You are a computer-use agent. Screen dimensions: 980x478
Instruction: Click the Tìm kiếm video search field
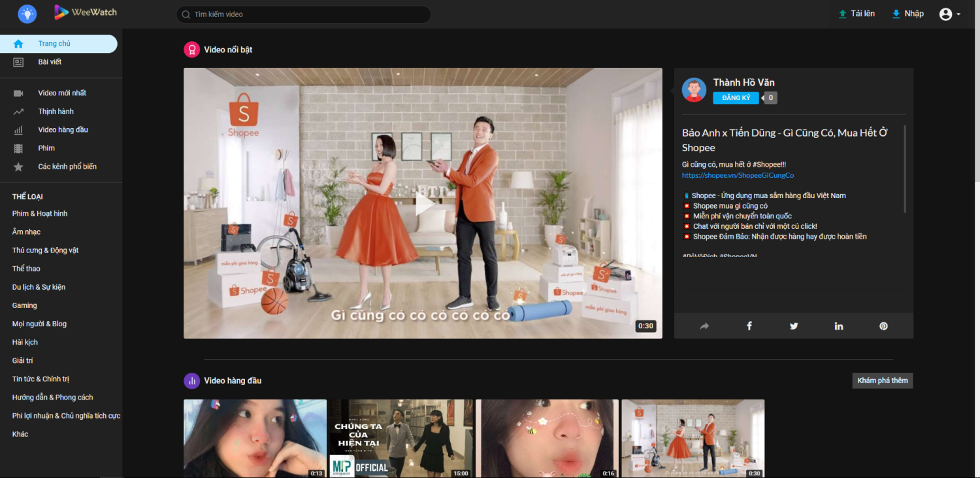pyautogui.click(x=304, y=14)
